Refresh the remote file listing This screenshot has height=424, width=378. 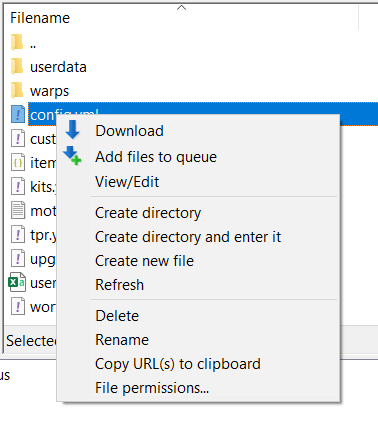click(x=120, y=285)
